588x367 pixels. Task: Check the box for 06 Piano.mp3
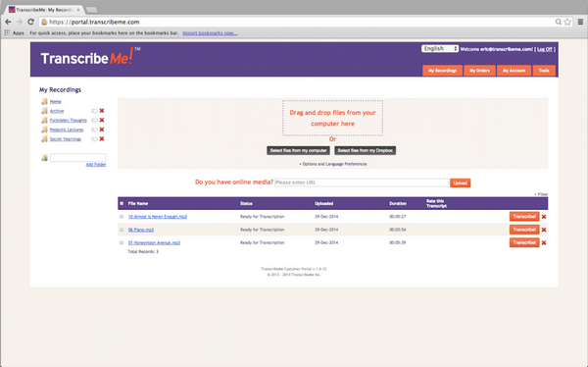click(122, 230)
